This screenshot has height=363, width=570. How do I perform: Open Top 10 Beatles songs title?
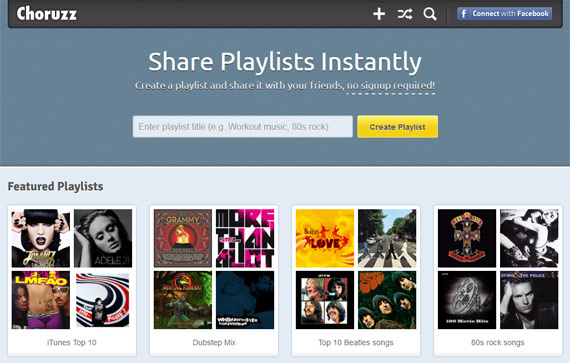(x=356, y=342)
